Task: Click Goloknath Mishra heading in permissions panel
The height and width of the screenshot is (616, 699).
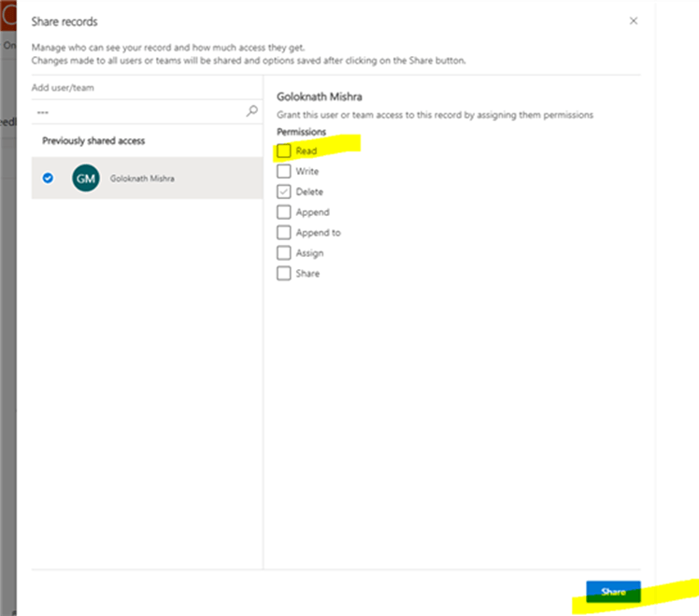Action: click(319, 96)
